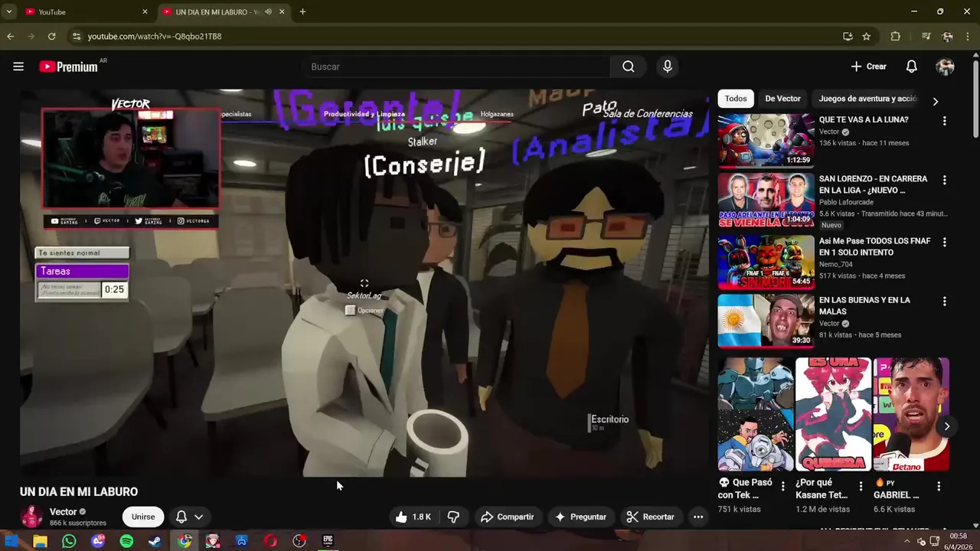Open QUE TE VAS A LA LUNA thumbnail

(766, 140)
